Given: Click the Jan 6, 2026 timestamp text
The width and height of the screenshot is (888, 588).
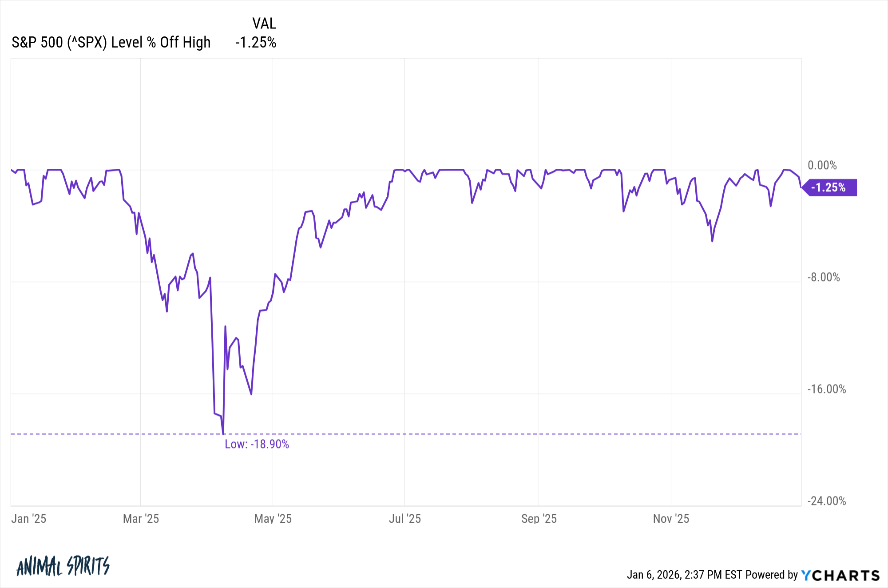Looking at the screenshot, I should 684,575.
